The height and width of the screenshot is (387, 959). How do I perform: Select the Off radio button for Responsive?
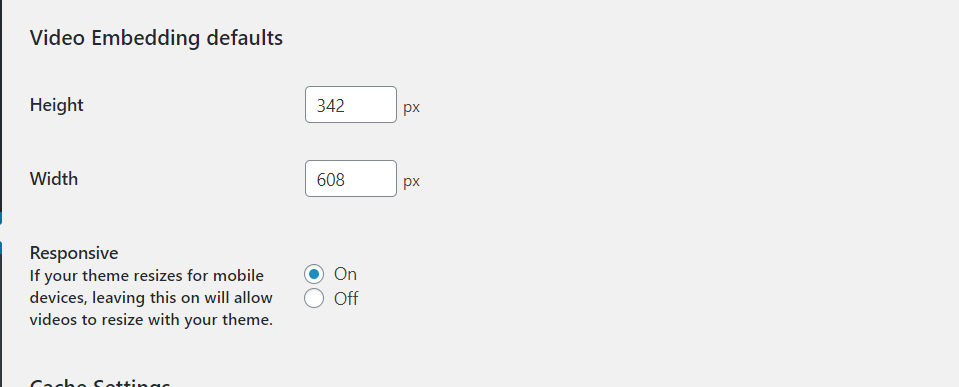314,298
